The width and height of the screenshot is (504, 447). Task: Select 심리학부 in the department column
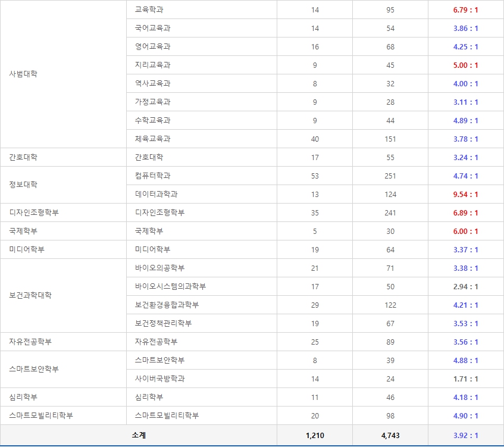coord(149,397)
